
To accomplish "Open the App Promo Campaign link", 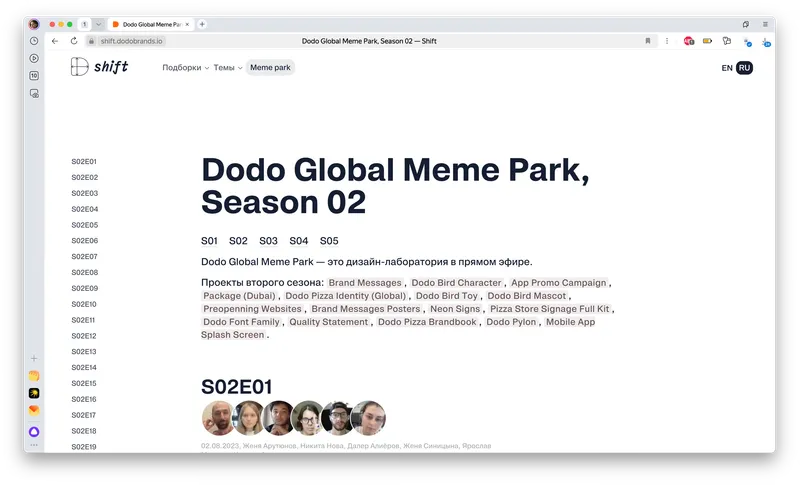I will point(559,283).
